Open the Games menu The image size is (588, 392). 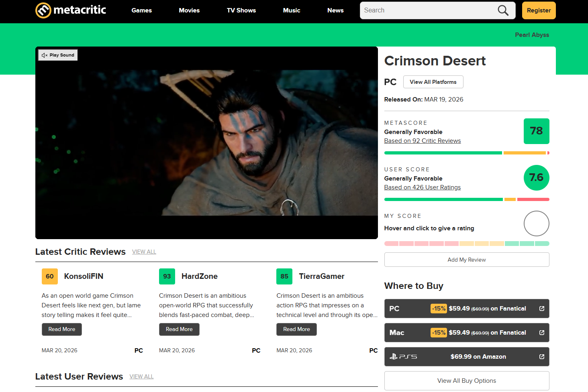pos(141,10)
